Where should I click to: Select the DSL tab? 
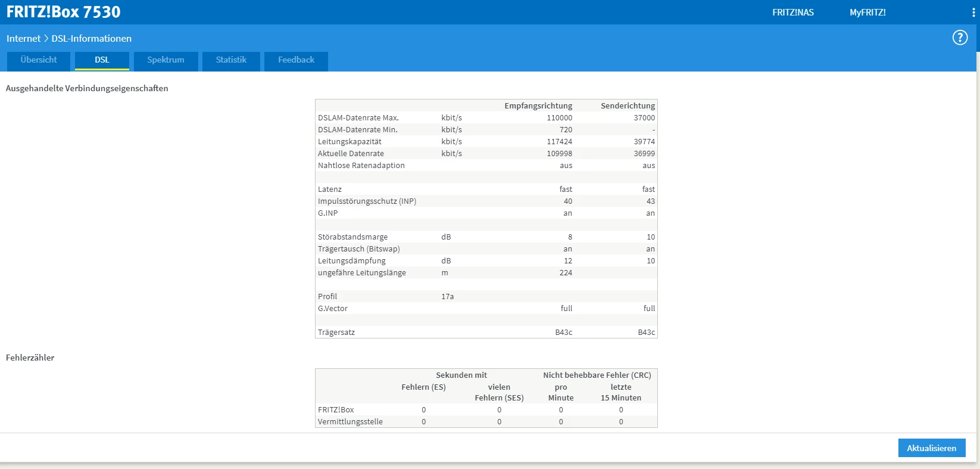click(x=102, y=60)
